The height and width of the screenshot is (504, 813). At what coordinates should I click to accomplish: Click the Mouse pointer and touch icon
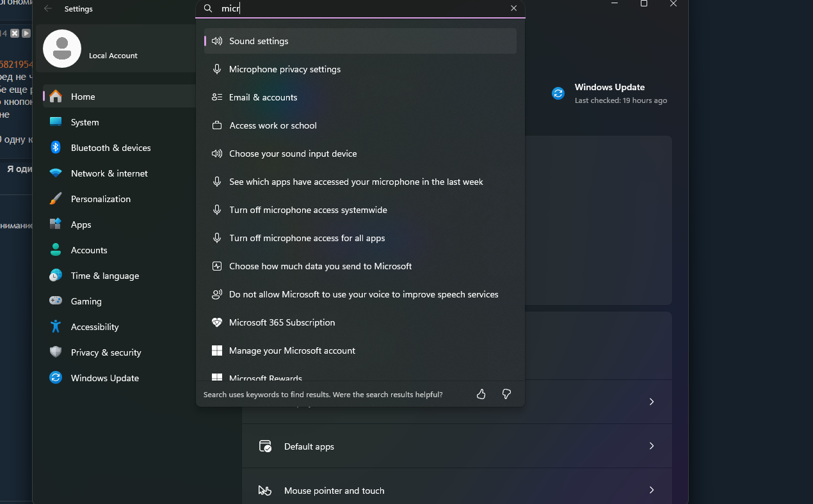(x=265, y=490)
